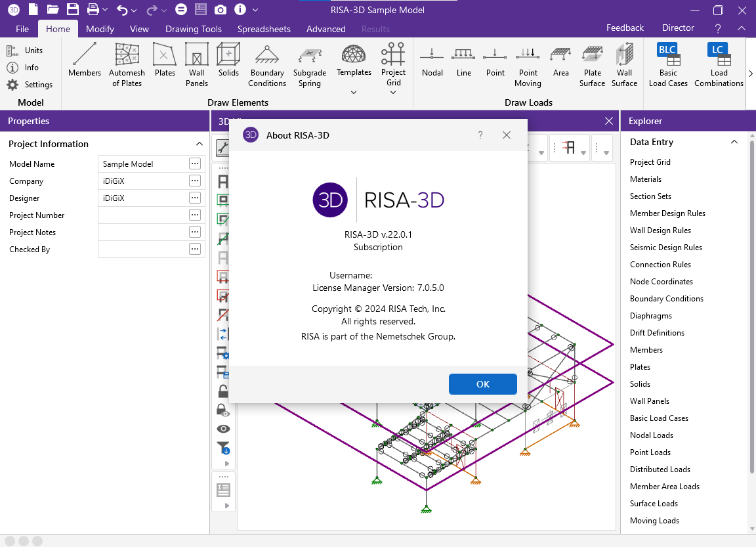Take a snapshot using the camera icon

[x=220, y=10]
